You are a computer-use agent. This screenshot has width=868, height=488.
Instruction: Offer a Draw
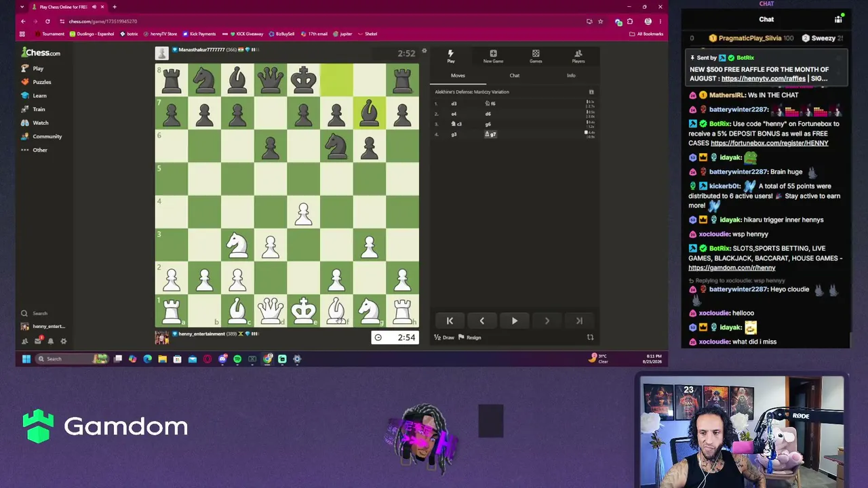coord(444,338)
